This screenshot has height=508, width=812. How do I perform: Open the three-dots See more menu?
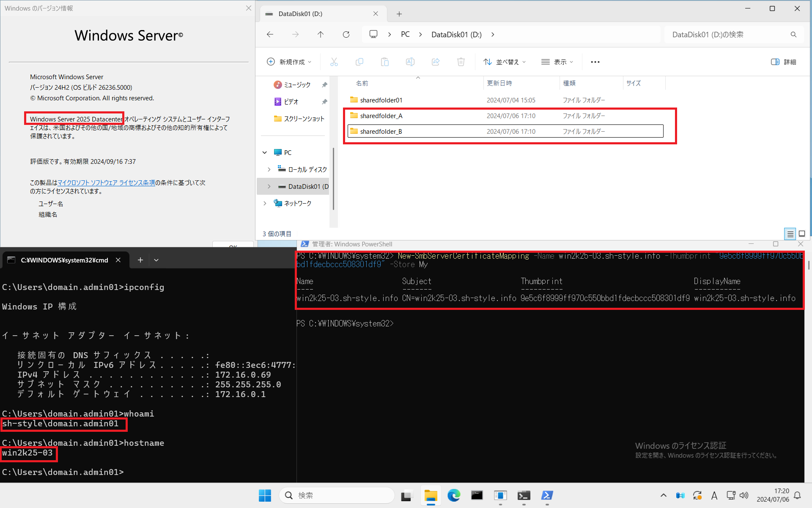(x=595, y=62)
